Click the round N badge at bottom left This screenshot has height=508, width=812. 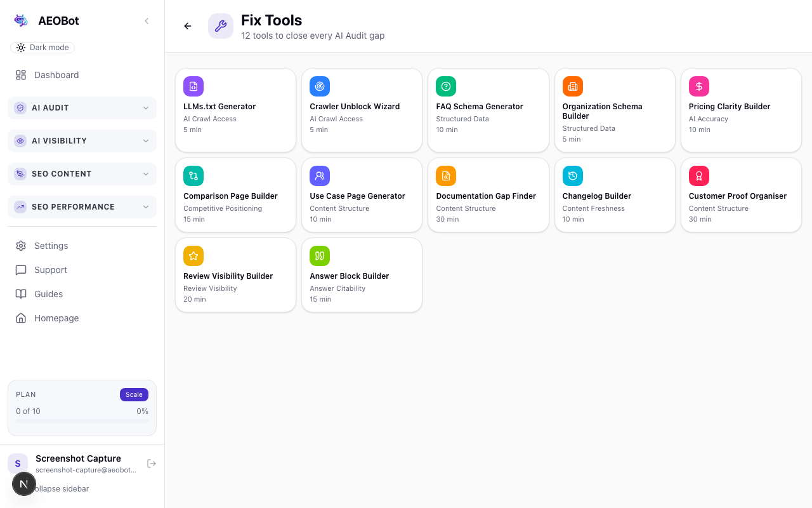tap(24, 484)
